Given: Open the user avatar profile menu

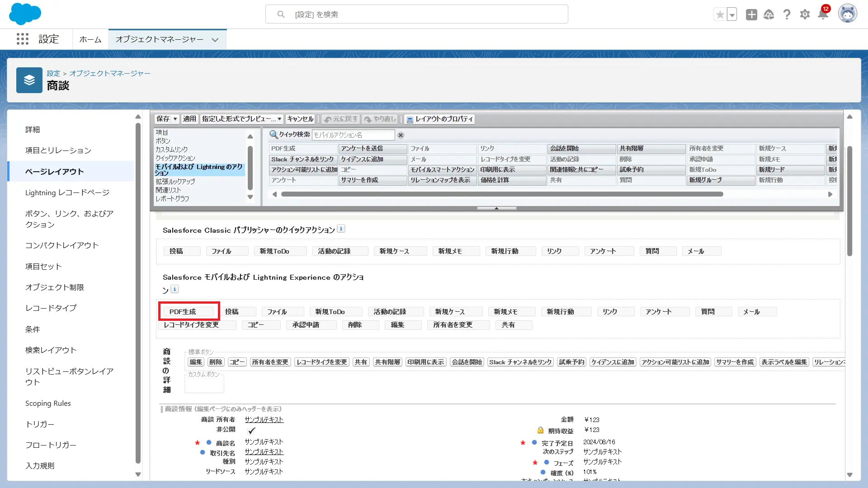Looking at the screenshot, I should 847,14.
